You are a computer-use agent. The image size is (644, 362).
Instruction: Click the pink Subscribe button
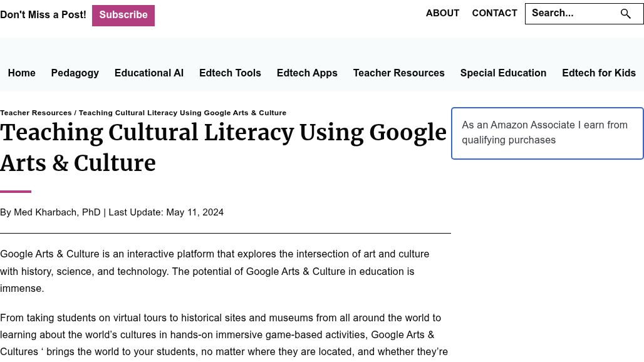coord(123,15)
